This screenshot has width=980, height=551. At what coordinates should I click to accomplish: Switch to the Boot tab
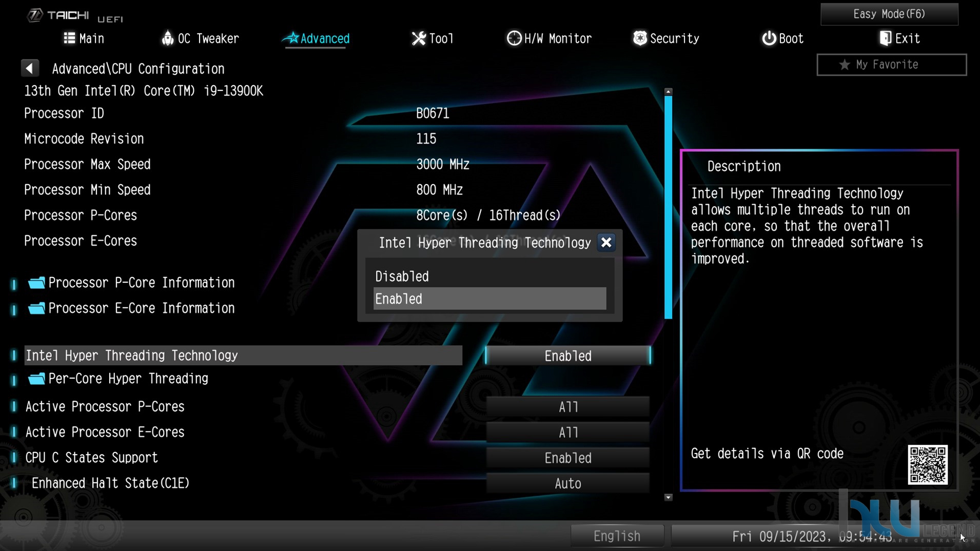click(782, 38)
